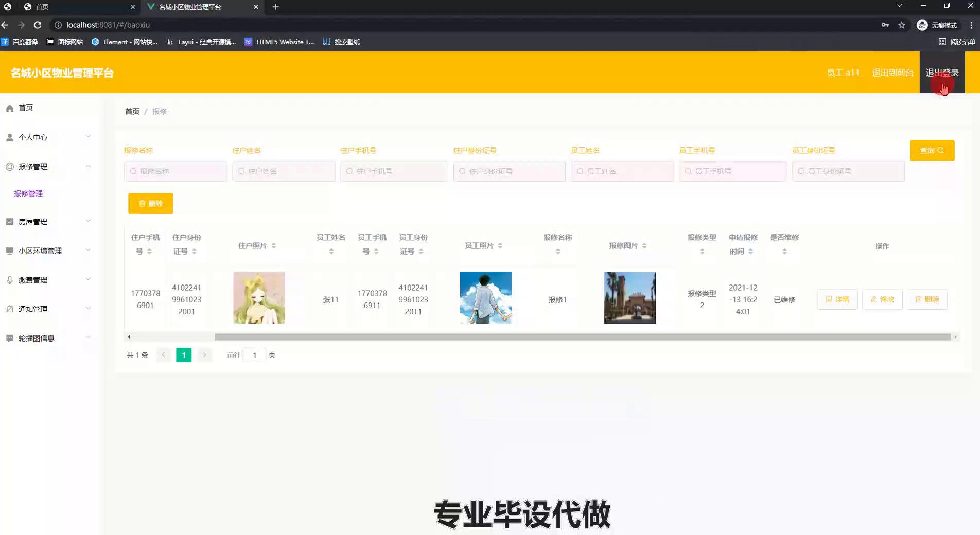Click the browser reload icon
The image size is (980, 535).
(x=38, y=25)
